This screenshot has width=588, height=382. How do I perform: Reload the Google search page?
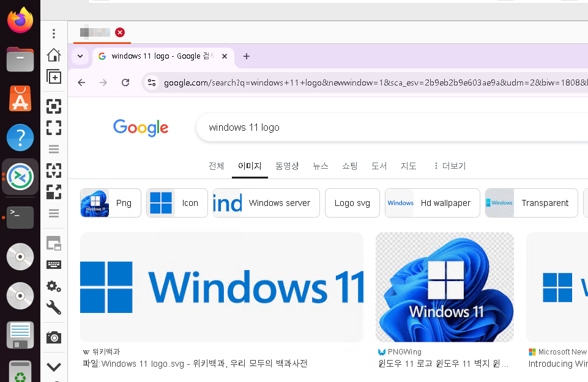[125, 83]
